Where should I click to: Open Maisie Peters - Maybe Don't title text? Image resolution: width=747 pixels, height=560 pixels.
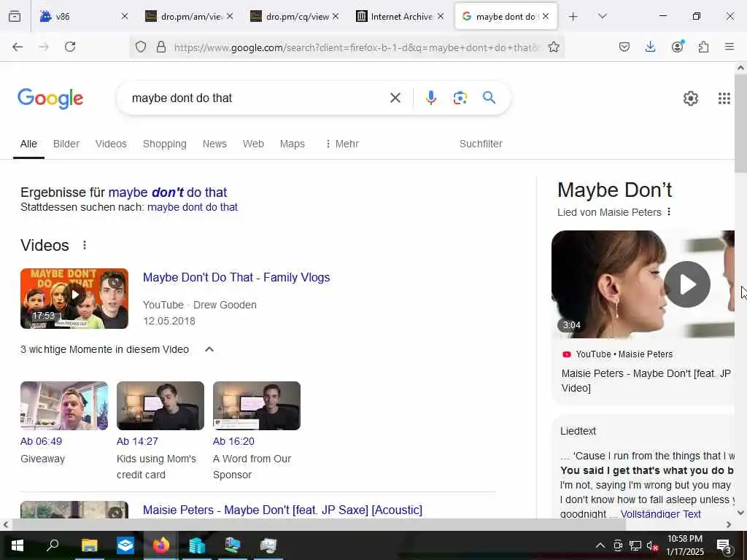[646, 381]
